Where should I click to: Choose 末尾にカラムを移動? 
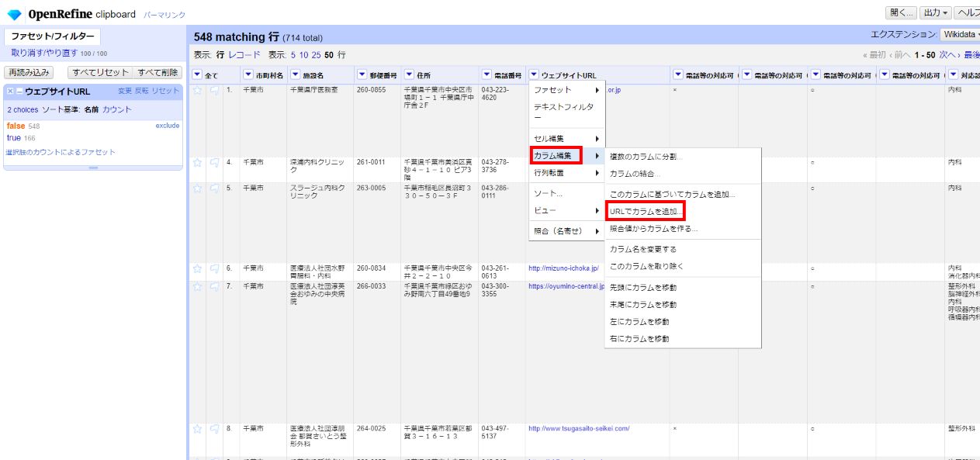[683, 305]
